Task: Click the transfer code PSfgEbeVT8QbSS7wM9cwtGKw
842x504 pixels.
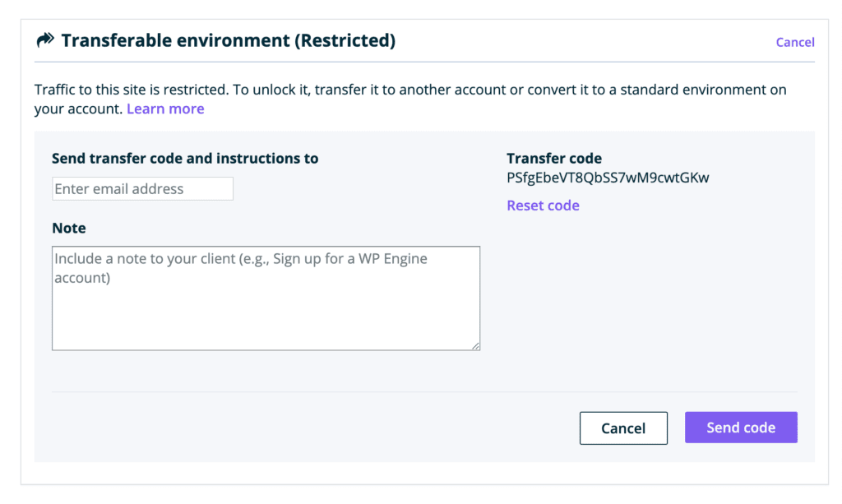Action: point(608,178)
